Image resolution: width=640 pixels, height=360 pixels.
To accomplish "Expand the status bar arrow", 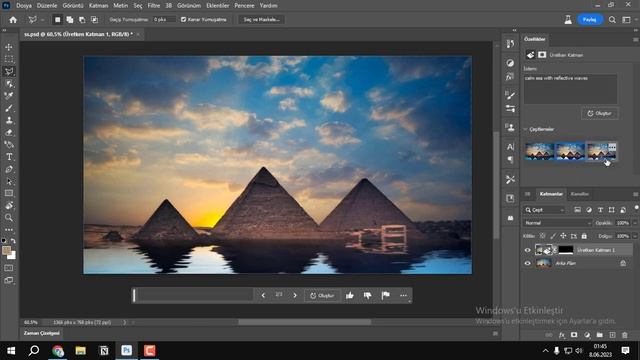I will click(x=124, y=322).
